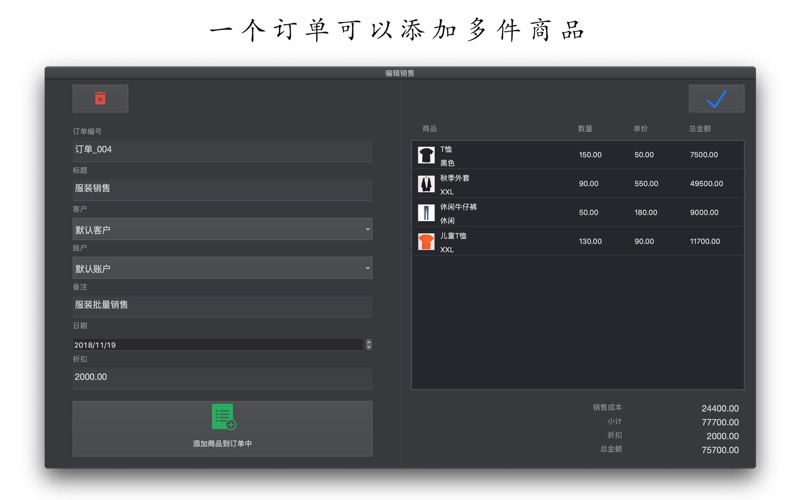
Task: Click the black T恤 product thumbnail
Action: (426, 155)
